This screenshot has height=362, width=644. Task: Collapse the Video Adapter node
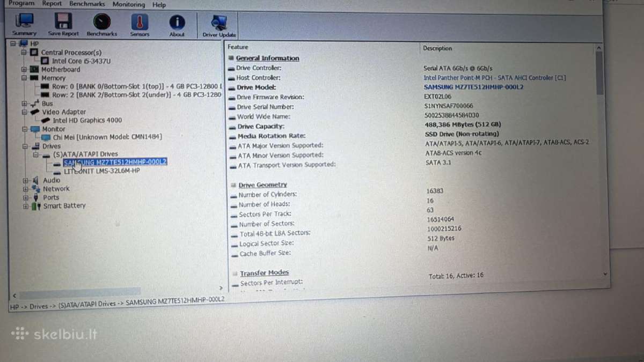tap(25, 112)
